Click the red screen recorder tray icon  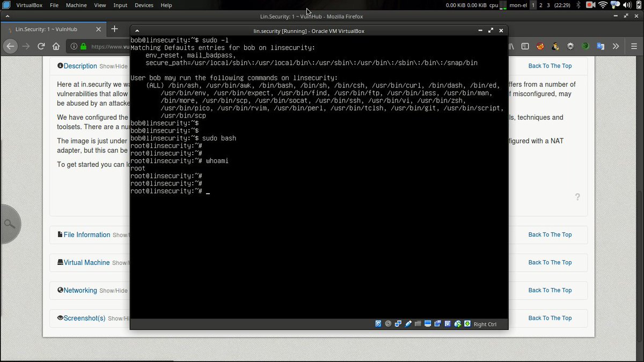[x=590, y=5]
